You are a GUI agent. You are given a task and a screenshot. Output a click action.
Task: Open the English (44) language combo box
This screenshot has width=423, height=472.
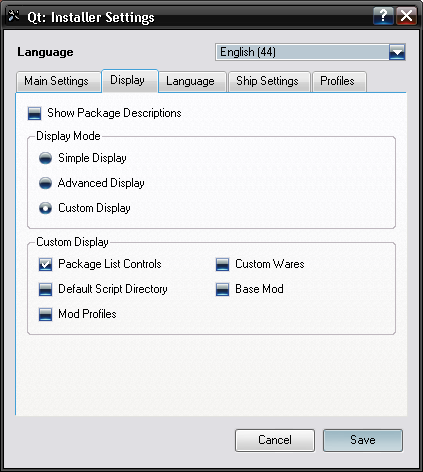pyautogui.click(x=310, y=52)
